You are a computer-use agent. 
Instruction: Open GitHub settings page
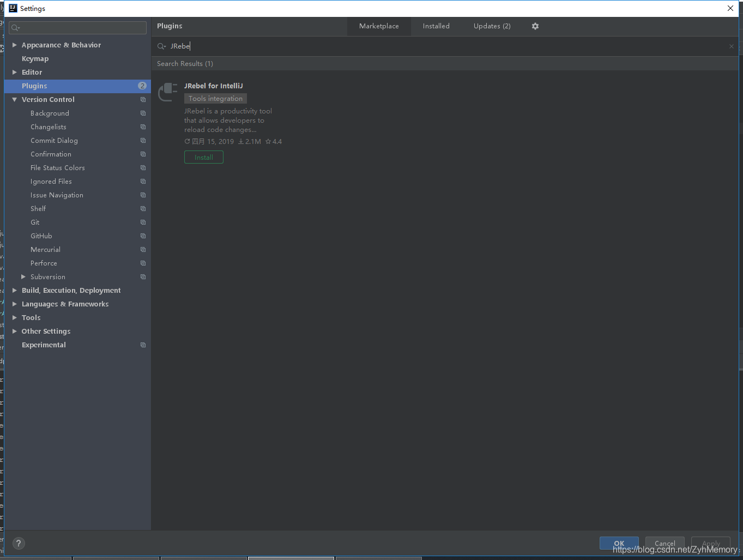pyautogui.click(x=41, y=236)
